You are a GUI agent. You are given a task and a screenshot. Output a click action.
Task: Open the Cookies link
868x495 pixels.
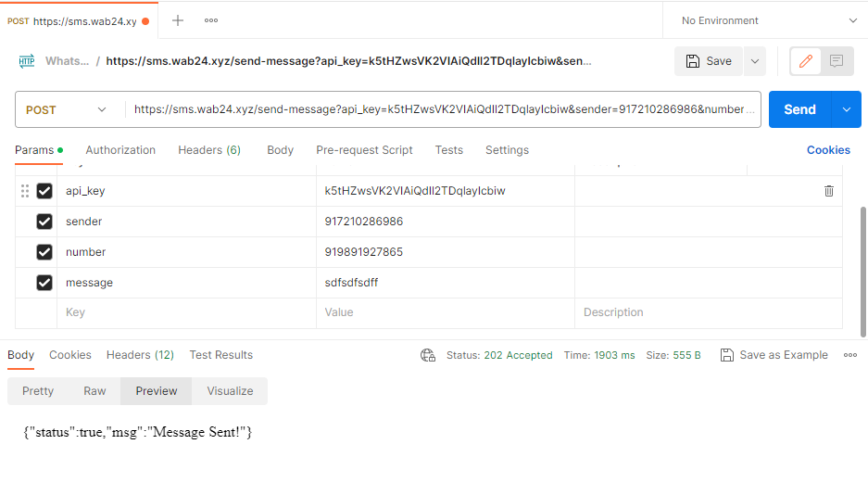click(x=828, y=150)
